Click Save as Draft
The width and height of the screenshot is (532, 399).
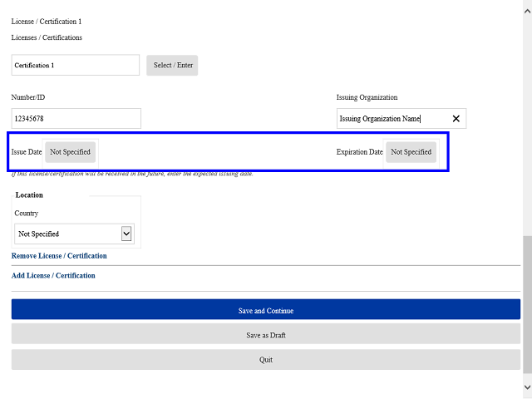[266, 334]
